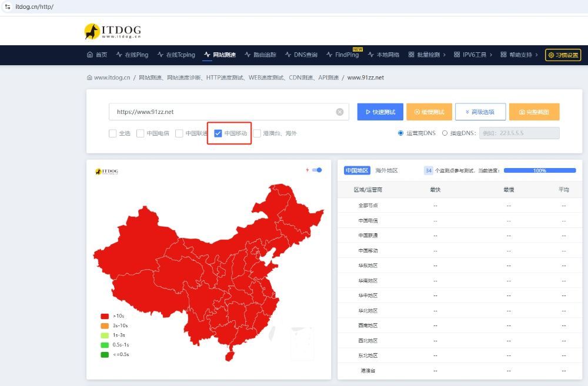This screenshot has width=588, height=386.
Task: Click the 港澳台 table row
Action: (460, 371)
